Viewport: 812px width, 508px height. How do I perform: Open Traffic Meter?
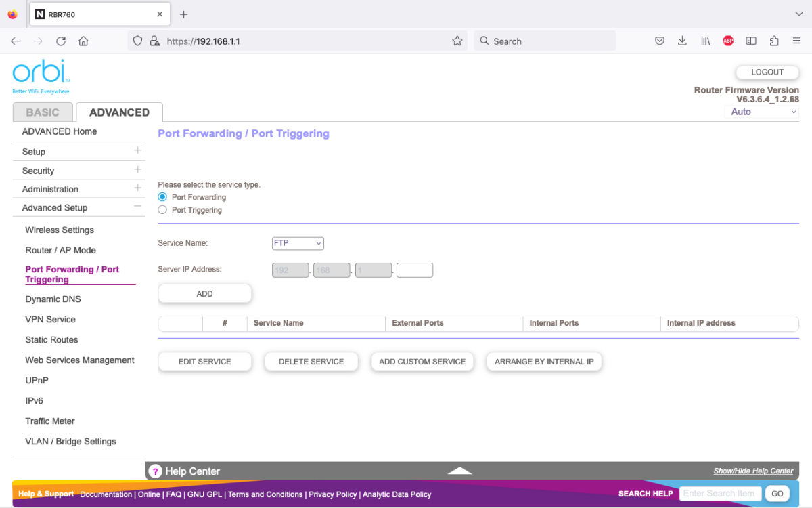click(x=50, y=421)
